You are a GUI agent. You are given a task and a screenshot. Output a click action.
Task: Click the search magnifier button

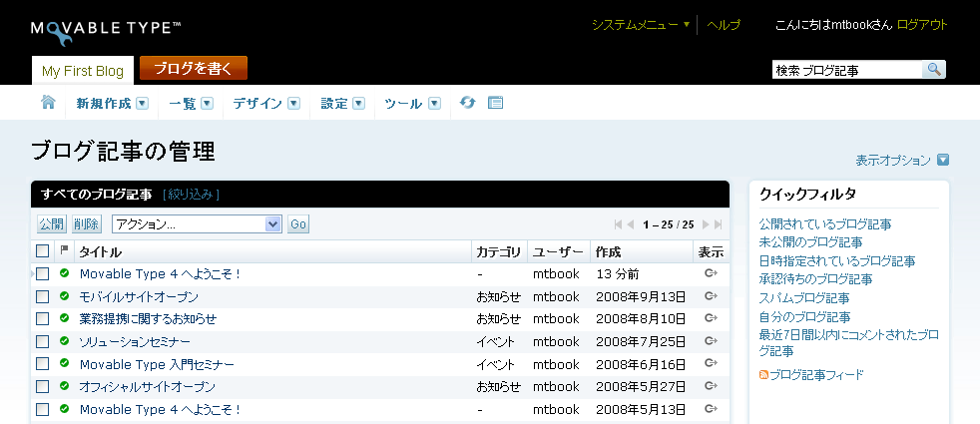(x=934, y=70)
